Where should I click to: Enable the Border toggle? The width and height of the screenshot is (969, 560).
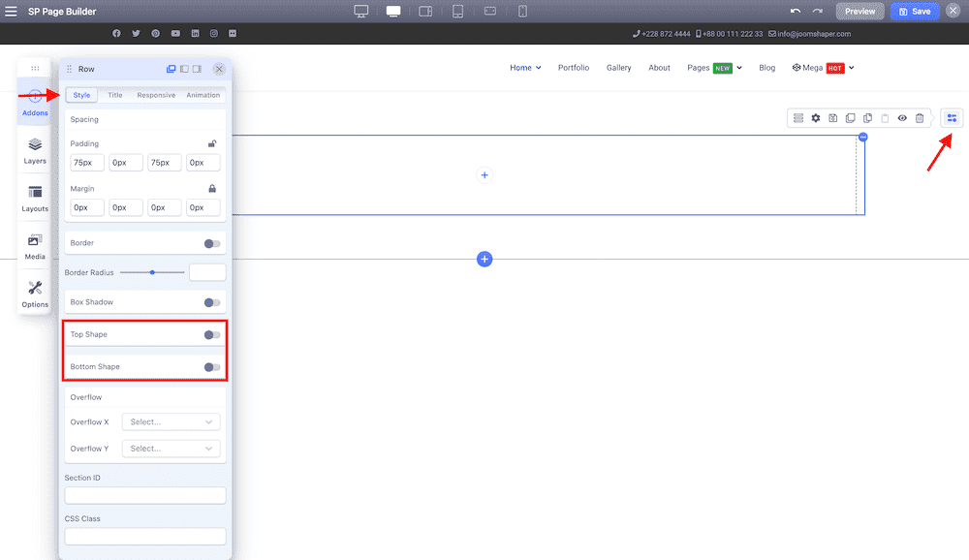click(x=212, y=243)
